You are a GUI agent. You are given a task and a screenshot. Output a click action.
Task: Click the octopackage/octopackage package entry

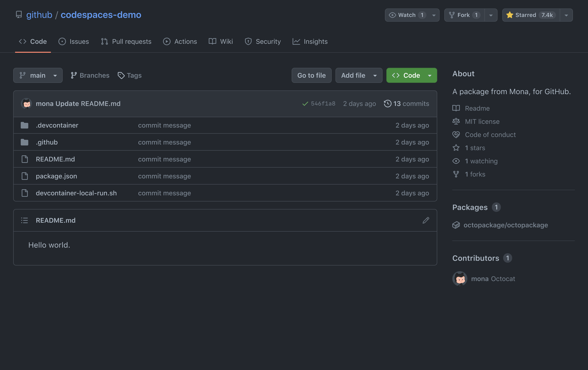(506, 225)
